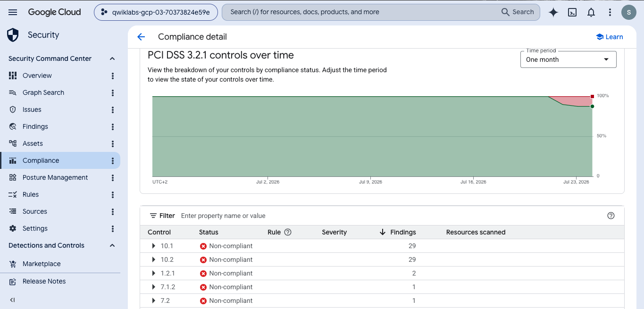This screenshot has height=309, width=644.
Task: Open more options beside Posture Management
Action: point(113,178)
